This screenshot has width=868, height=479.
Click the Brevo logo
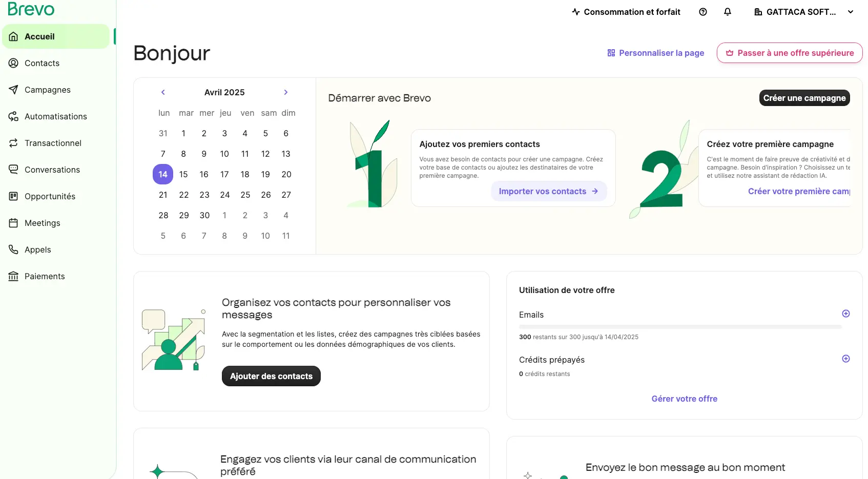(x=31, y=9)
